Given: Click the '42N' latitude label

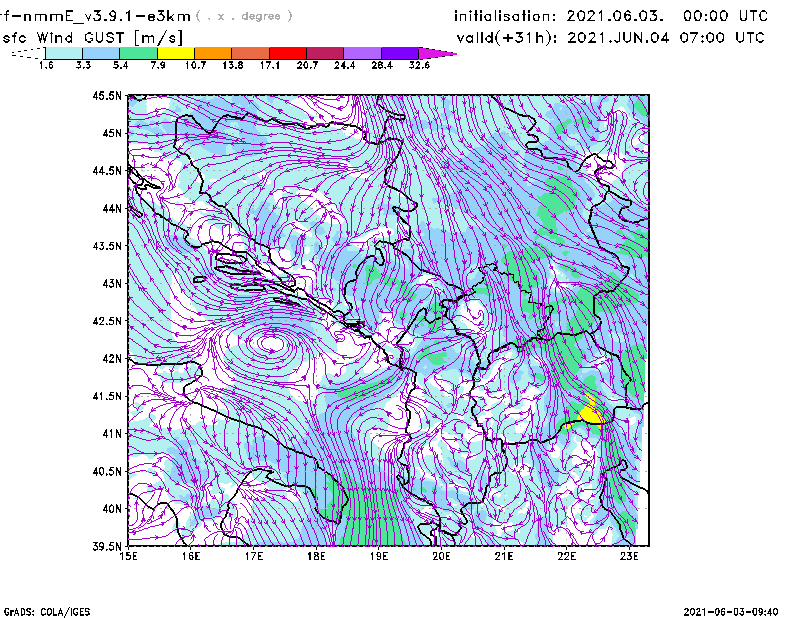Looking at the screenshot, I should [112, 358].
